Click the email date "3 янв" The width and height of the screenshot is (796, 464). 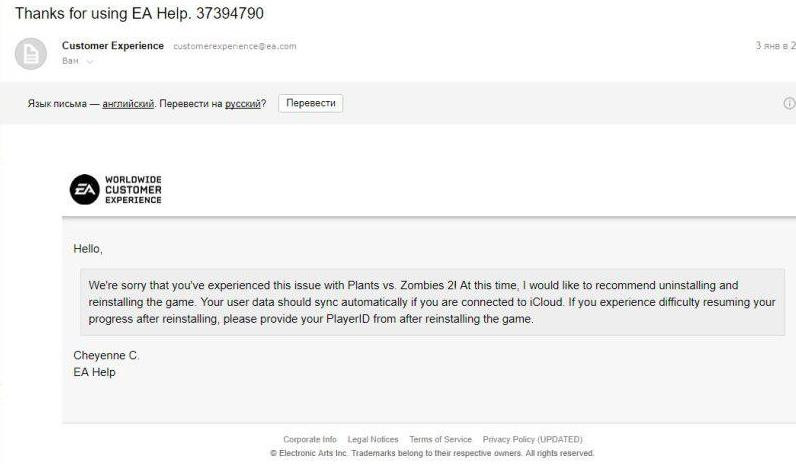pyautogui.click(x=774, y=46)
